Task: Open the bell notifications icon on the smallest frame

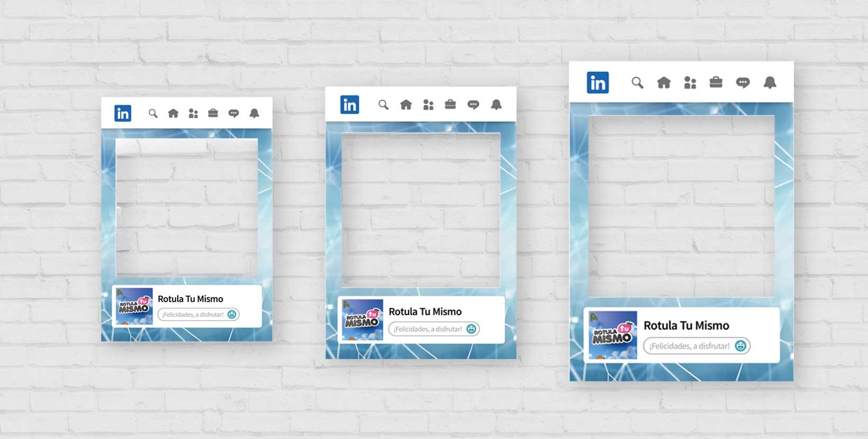Action: tap(254, 113)
